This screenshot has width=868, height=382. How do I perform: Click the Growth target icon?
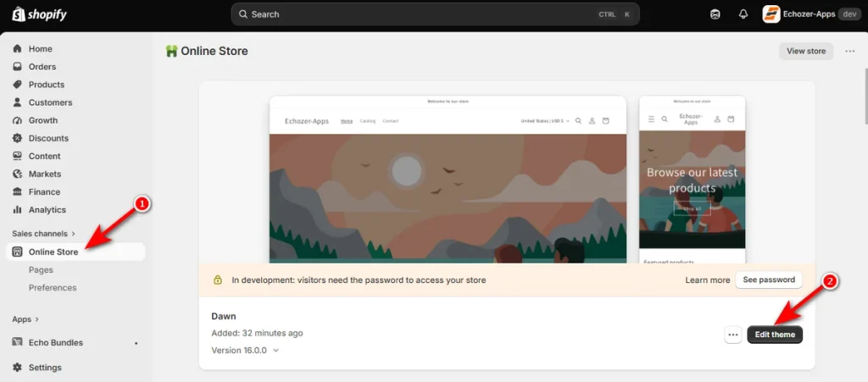click(17, 120)
